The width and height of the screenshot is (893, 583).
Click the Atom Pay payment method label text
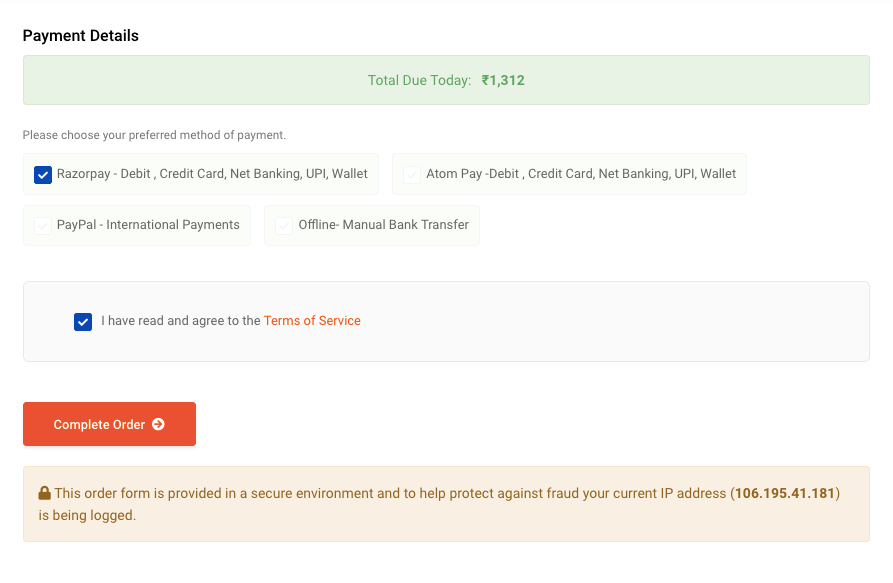[x=581, y=174]
